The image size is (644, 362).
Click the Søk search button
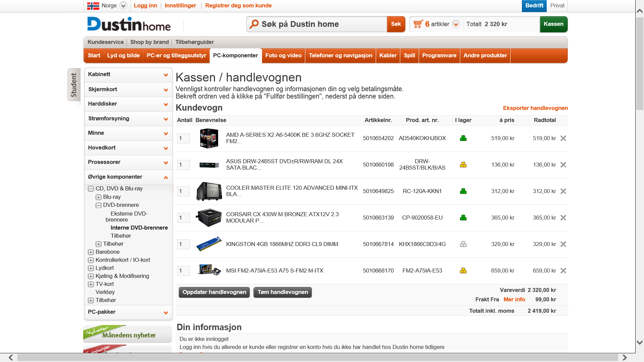pyautogui.click(x=396, y=24)
